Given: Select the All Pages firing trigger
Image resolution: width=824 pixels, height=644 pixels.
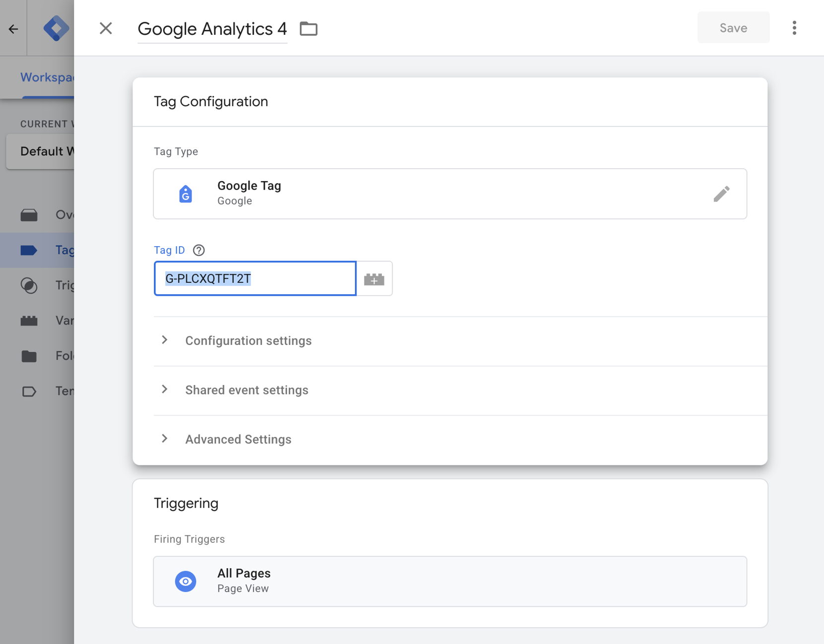Looking at the screenshot, I should point(449,581).
